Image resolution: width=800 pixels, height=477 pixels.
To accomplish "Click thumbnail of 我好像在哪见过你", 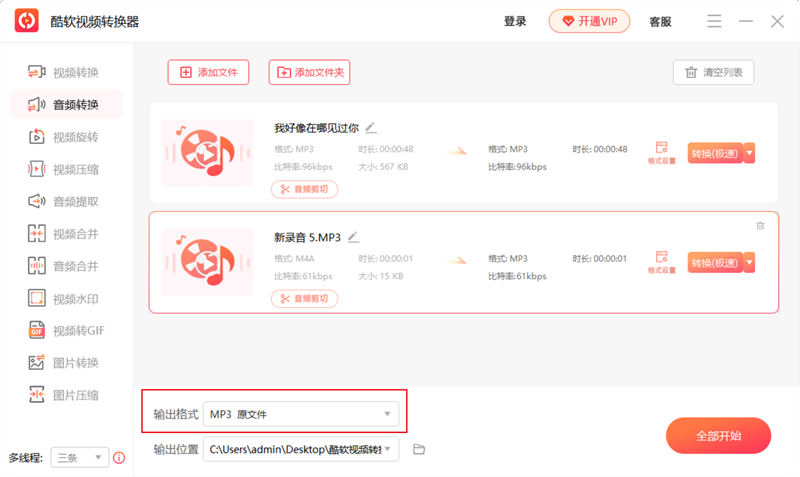I will (208, 153).
